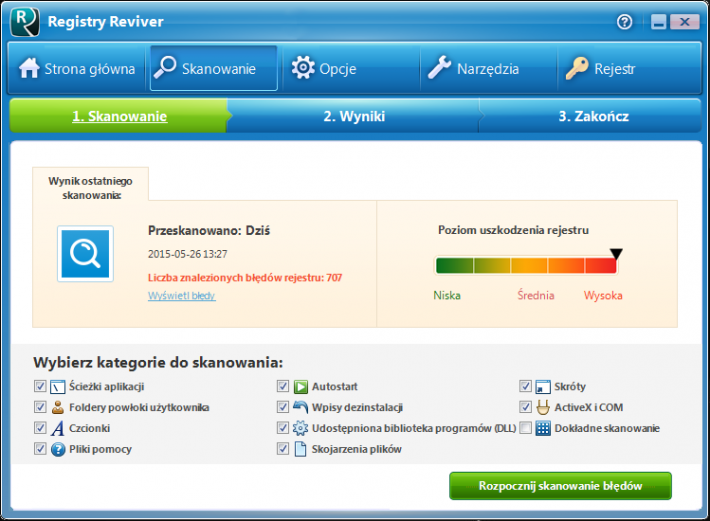Click the user icon for Foldery powłoki użytkownika
The width and height of the screenshot is (710, 521).
58,407
